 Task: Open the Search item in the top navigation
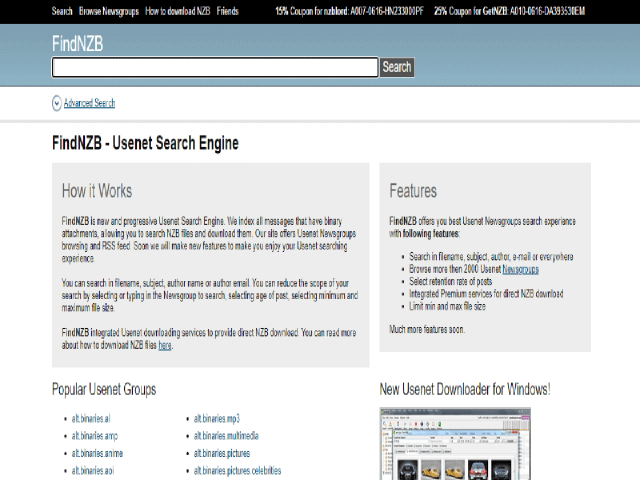click(x=62, y=11)
